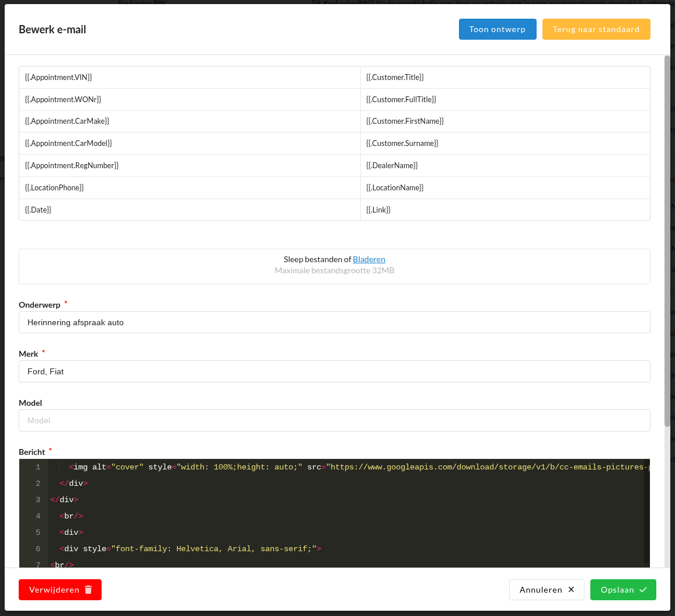Image resolution: width=675 pixels, height=616 pixels.
Task: Save the e-mail with Opslaan
Action: (x=622, y=590)
